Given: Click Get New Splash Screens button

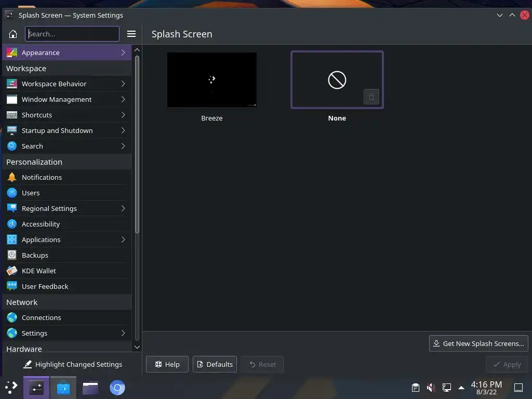Looking at the screenshot, I should 478,343.
